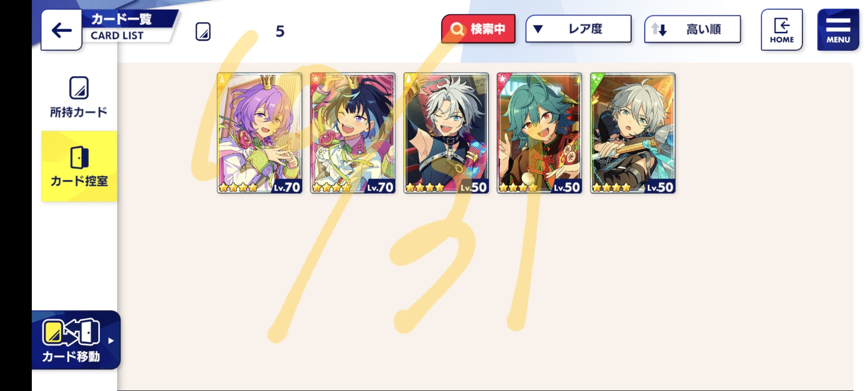
Task: Click the triangle arrow of レア度 dropdown
Action: [x=538, y=29]
